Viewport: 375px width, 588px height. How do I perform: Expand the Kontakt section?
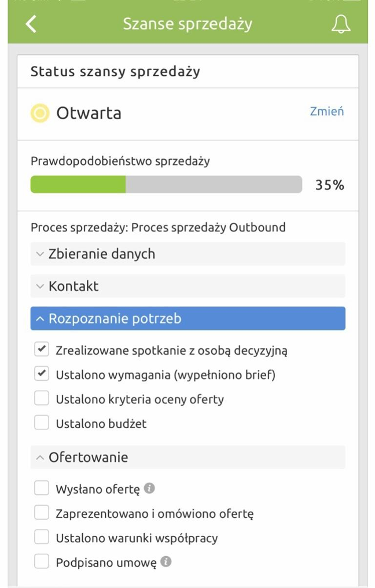187,286
